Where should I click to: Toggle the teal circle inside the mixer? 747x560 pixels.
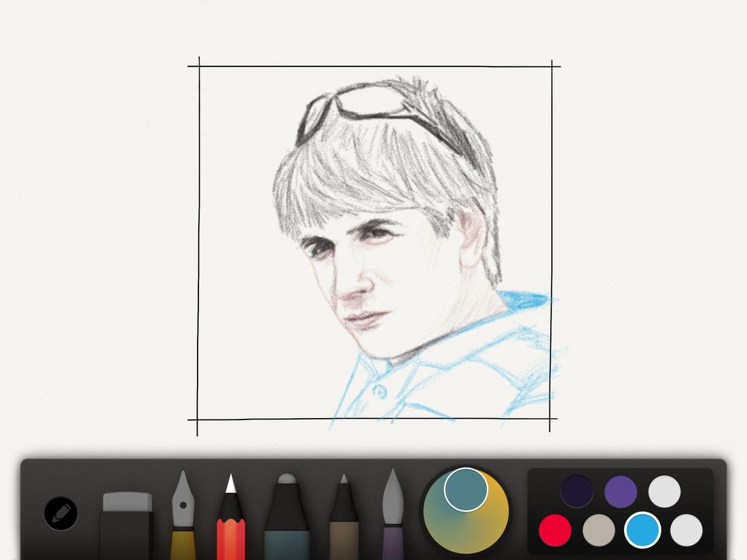click(x=465, y=489)
